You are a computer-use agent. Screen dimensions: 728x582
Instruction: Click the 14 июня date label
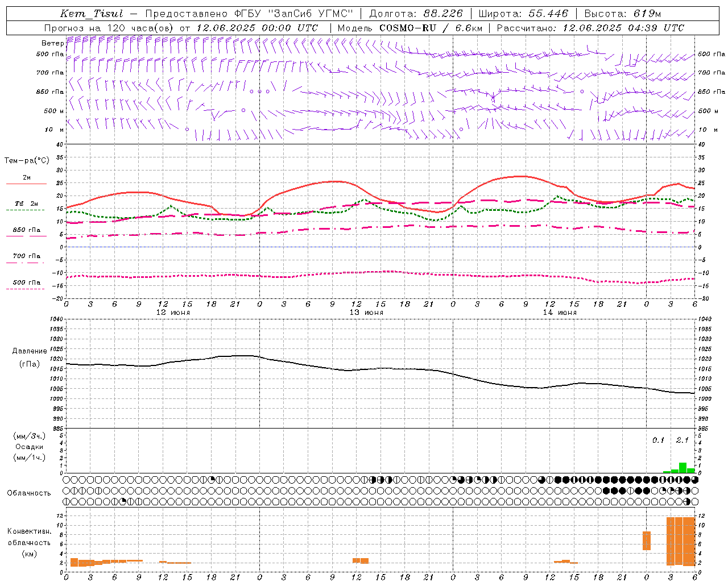coord(559,313)
